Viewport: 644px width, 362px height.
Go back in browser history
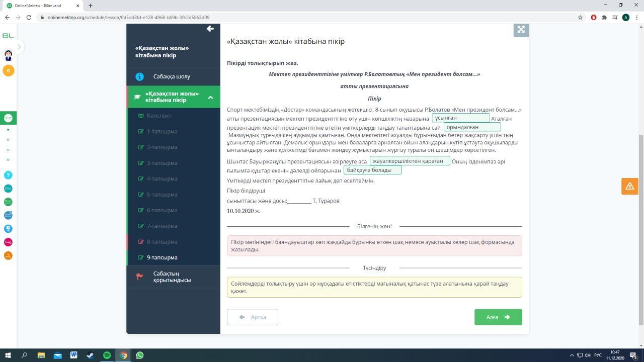tap(8, 17)
